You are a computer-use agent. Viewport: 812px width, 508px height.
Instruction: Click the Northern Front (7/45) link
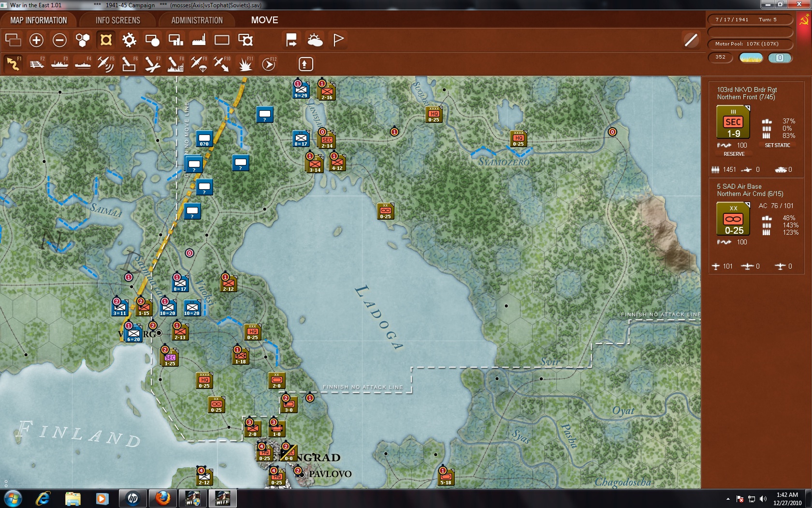click(746, 97)
